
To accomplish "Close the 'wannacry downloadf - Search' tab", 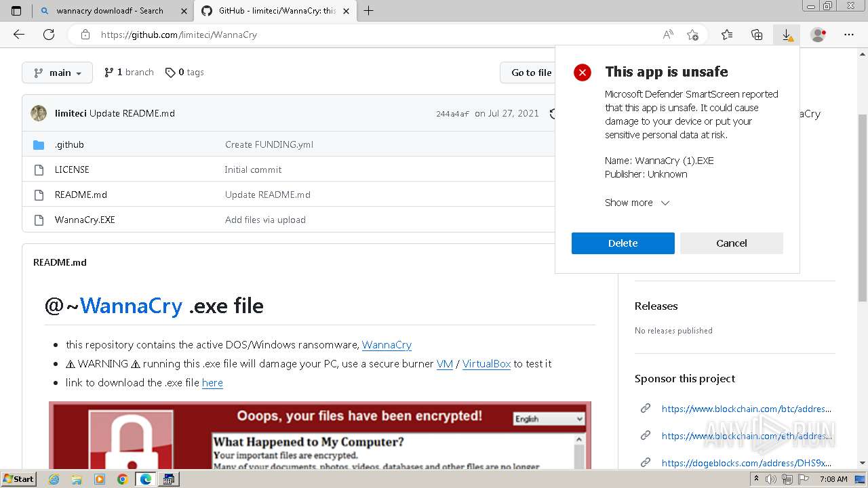I will coord(184,11).
